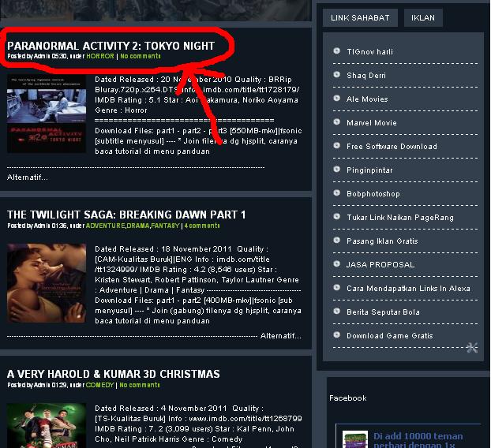
Task: Open the TIGnov harli link
Action: [369, 52]
